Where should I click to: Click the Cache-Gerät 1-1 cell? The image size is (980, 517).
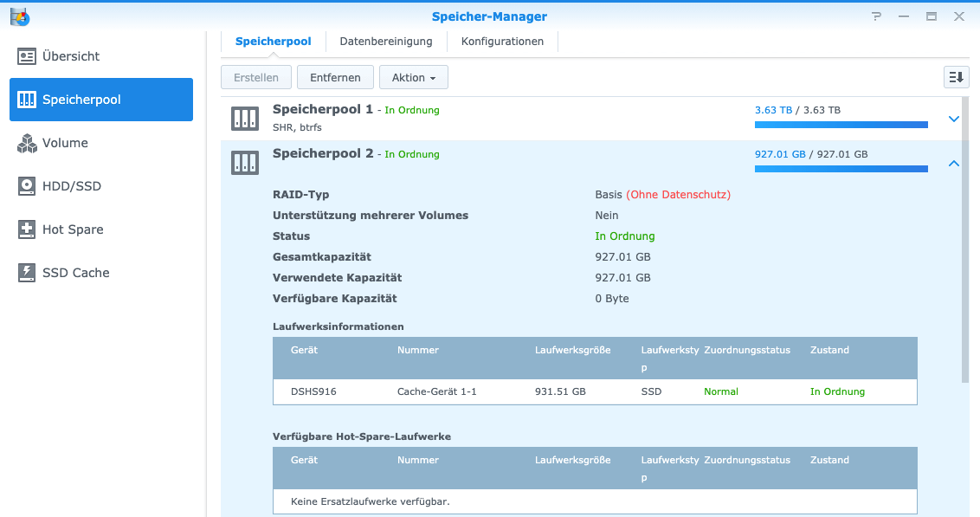(x=437, y=392)
